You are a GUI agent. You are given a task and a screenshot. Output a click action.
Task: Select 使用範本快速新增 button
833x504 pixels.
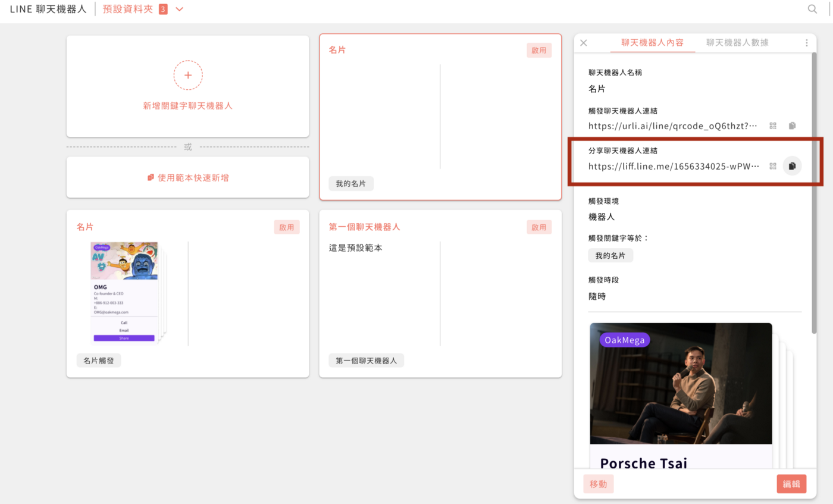187,177
